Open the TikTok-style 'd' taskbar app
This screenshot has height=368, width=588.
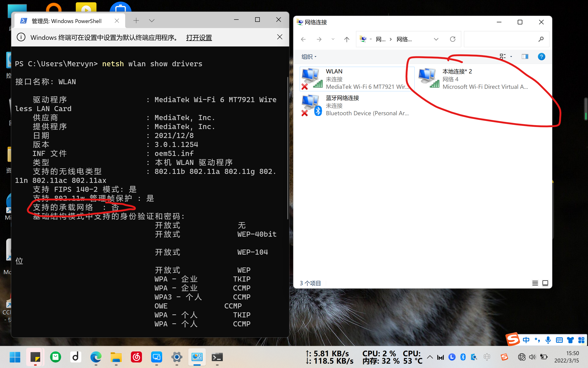(76, 357)
